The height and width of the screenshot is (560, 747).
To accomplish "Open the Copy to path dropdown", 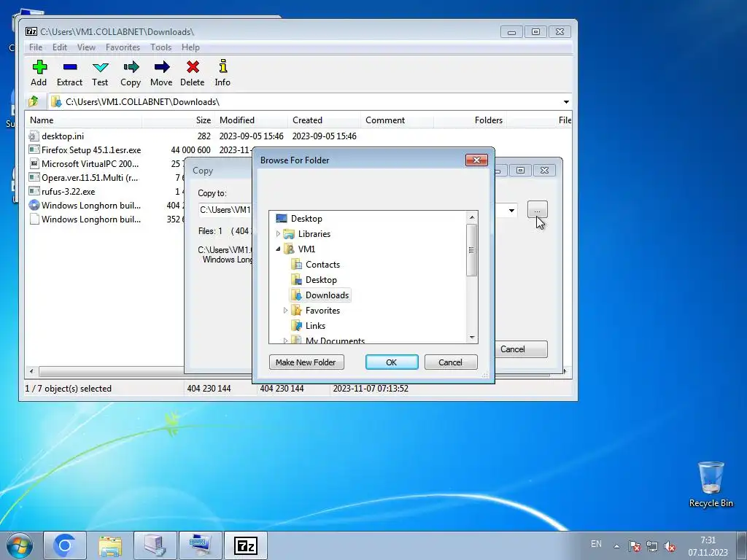I will tap(511, 210).
